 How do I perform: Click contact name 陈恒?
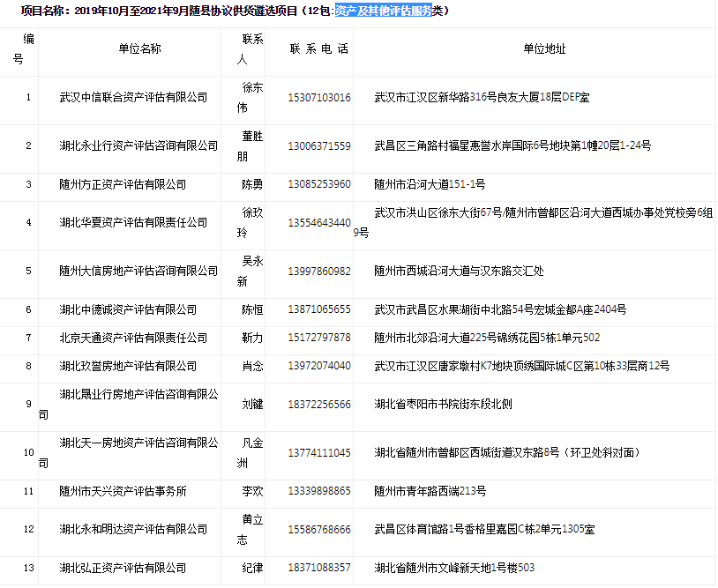pyautogui.click(x=252, y=309)
